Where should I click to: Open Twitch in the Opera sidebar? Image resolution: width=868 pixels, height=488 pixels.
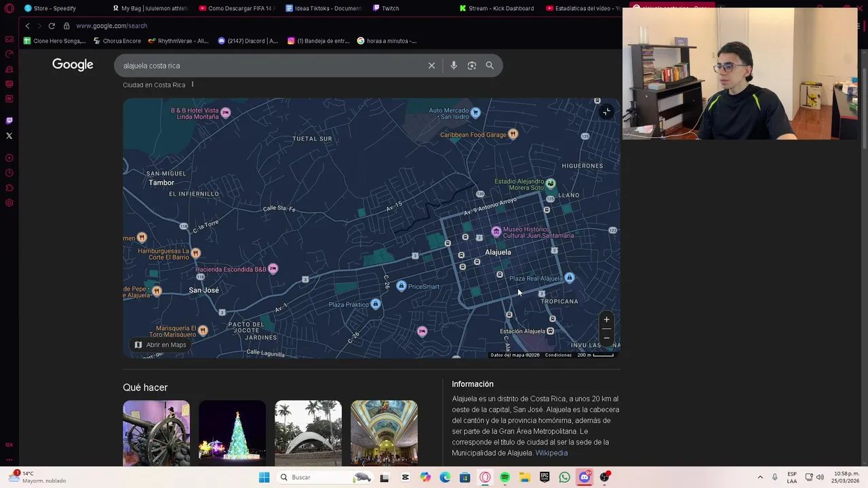9,121
